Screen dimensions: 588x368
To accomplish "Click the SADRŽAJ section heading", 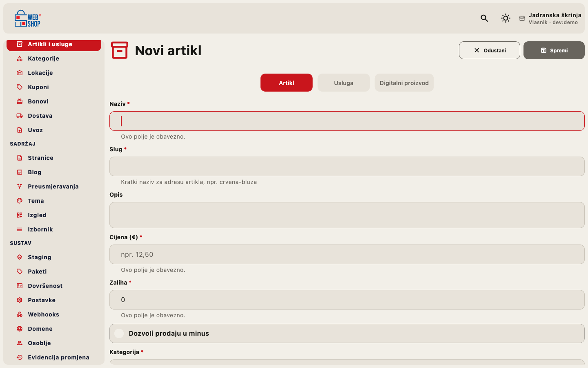I will 23,144.
